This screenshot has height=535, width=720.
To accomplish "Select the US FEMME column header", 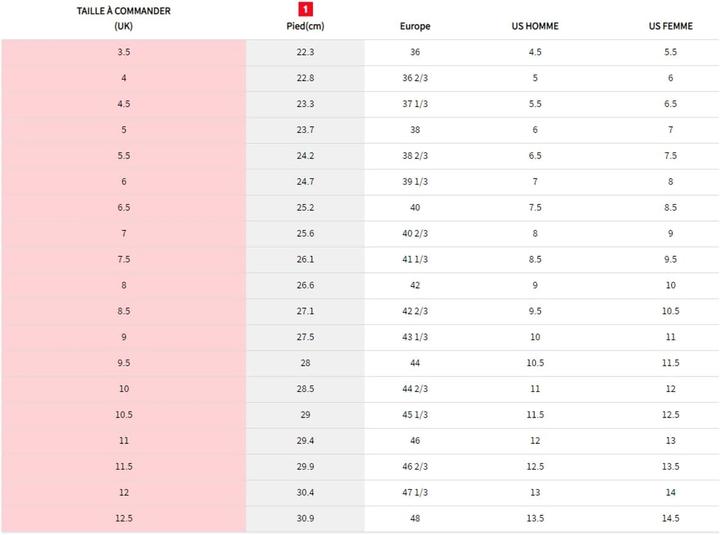I will [x=670, y=26].
